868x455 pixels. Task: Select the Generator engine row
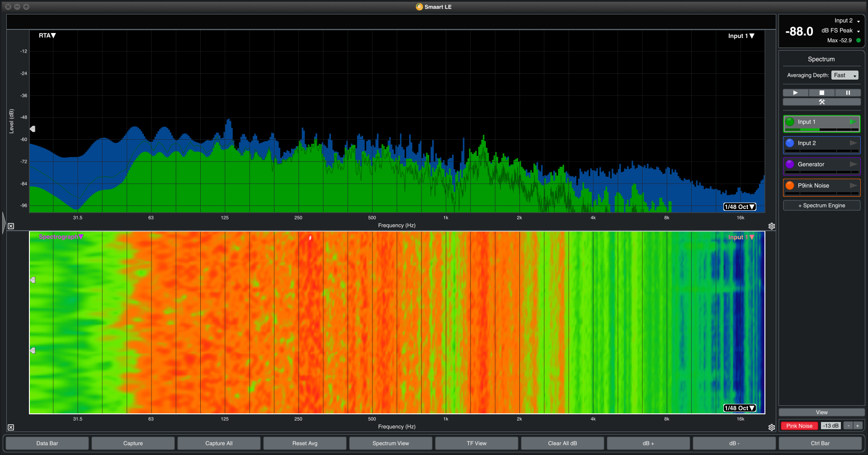pyautogui.click(x=821, y=166)
